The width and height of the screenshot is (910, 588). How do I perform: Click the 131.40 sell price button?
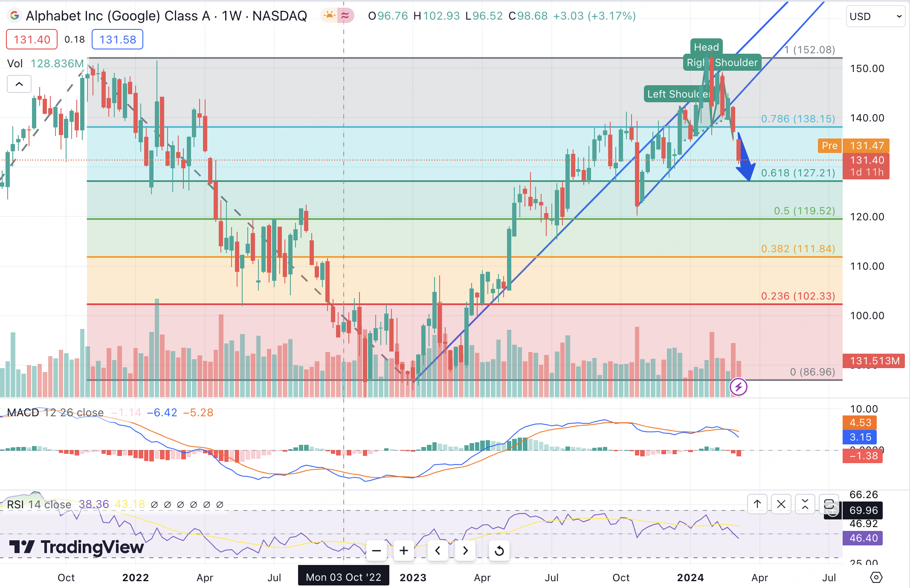(32, 40)
